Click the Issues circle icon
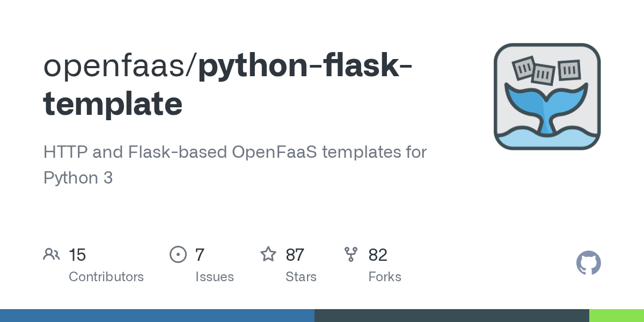Image resolution: width=644 pixels, height=322 pixels. point(178,254)
